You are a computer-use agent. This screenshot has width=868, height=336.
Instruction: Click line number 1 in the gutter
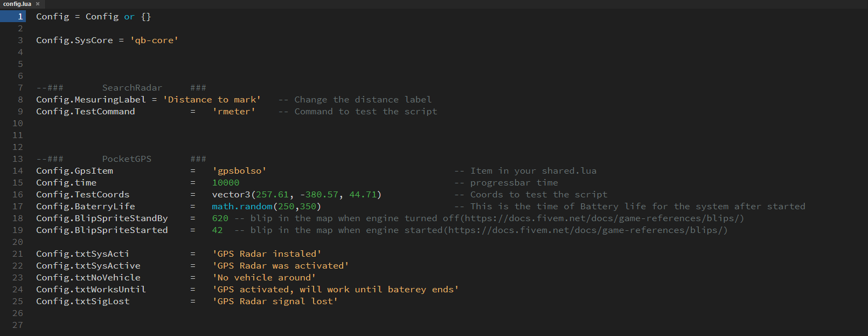point(20,17)
